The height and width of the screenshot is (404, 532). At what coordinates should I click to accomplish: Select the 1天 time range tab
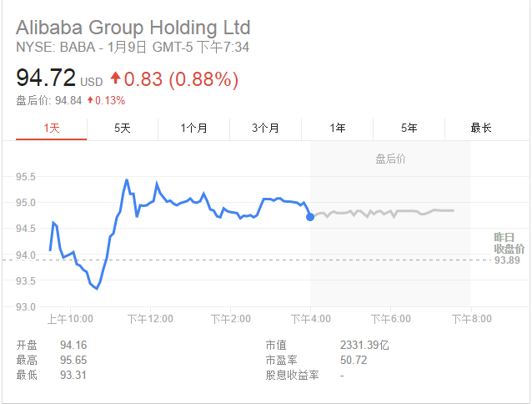(51, 128)
